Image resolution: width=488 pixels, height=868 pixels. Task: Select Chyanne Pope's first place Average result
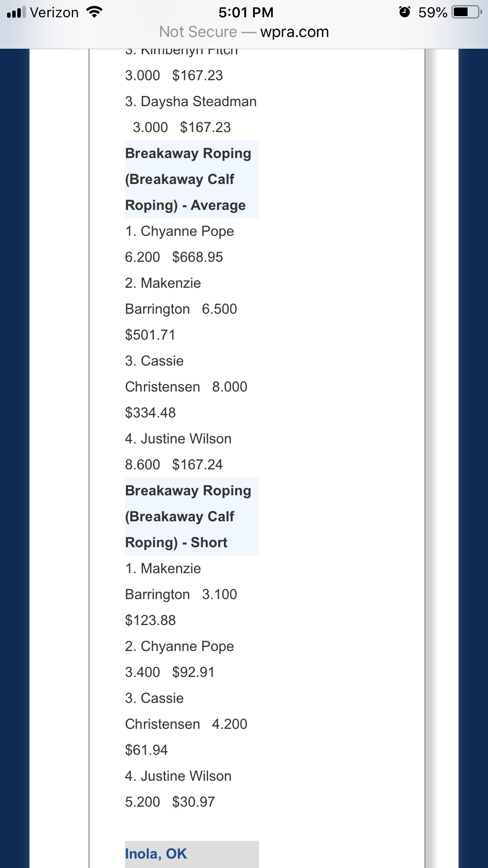[180, 231]
